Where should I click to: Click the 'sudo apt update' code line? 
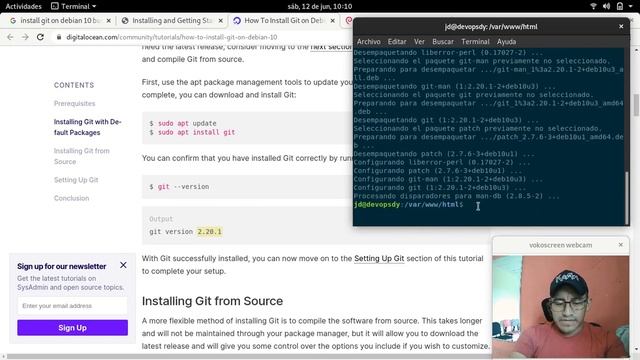tap(183, 123)
